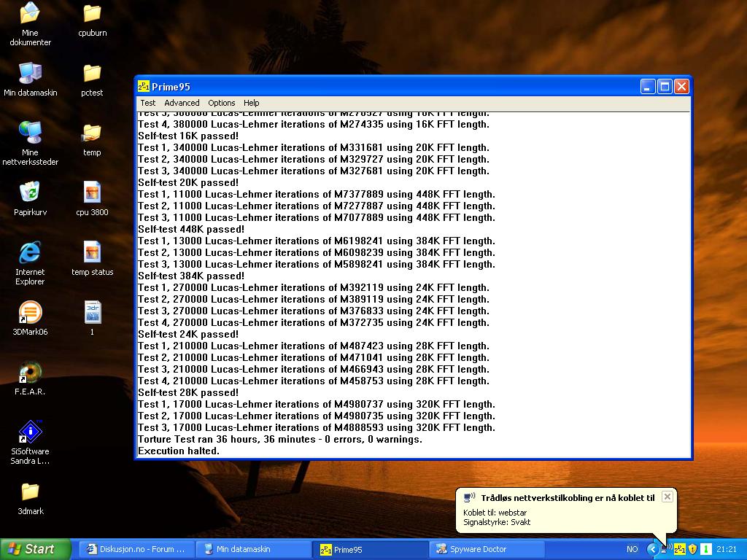Viewport: 747px width, 560px height.
Task: Click the Prime95 title bar icon
Action: click(144, 86)
